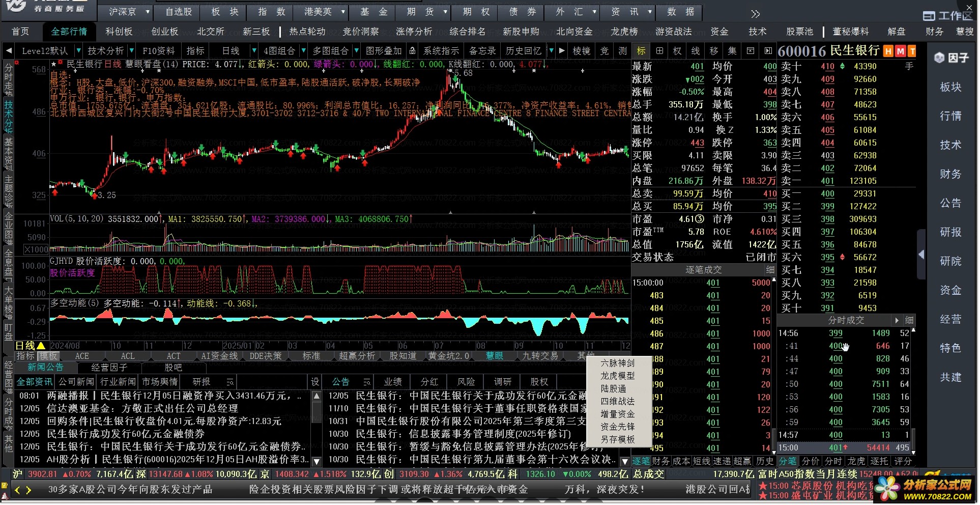
Task: Select the 财务 tab below tick list
Action: (660, 461)
